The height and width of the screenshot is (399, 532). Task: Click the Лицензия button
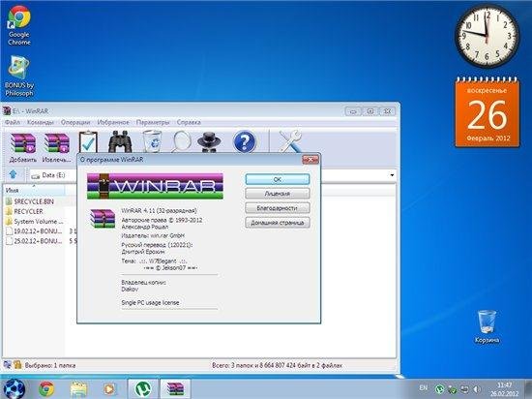(278, 194)
